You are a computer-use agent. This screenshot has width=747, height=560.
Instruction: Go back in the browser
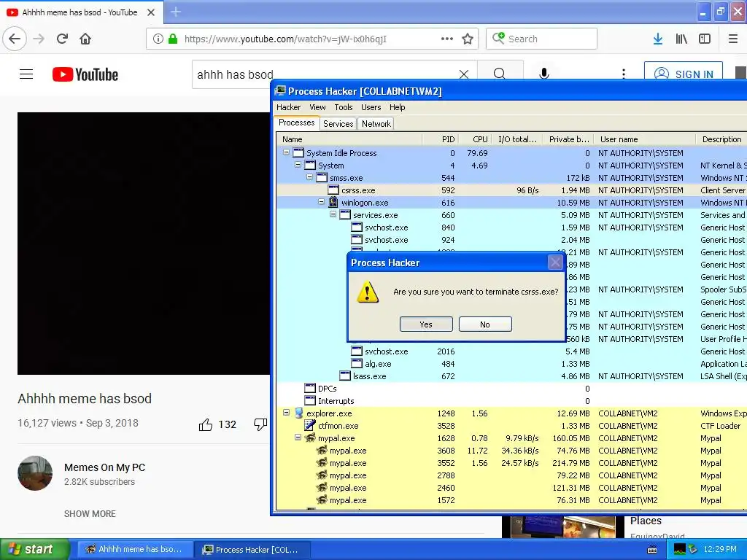(15, 39)
